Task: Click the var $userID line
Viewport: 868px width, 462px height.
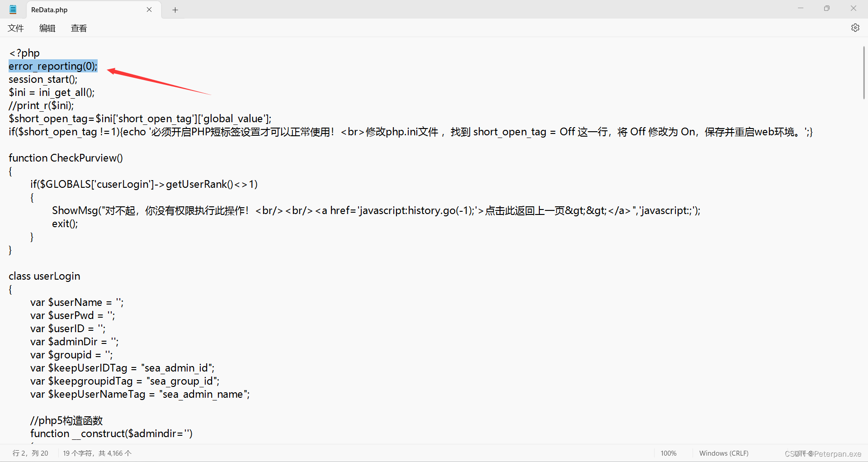Action: (68, 329)
